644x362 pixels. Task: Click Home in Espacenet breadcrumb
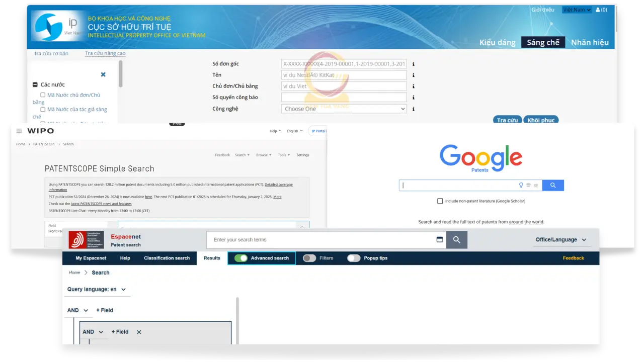74,273
